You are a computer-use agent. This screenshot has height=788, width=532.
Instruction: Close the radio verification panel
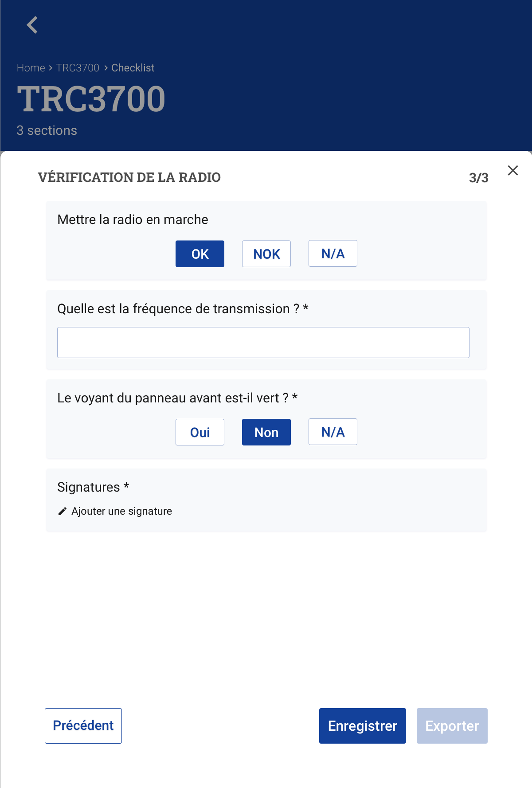(x=513, y=170)
